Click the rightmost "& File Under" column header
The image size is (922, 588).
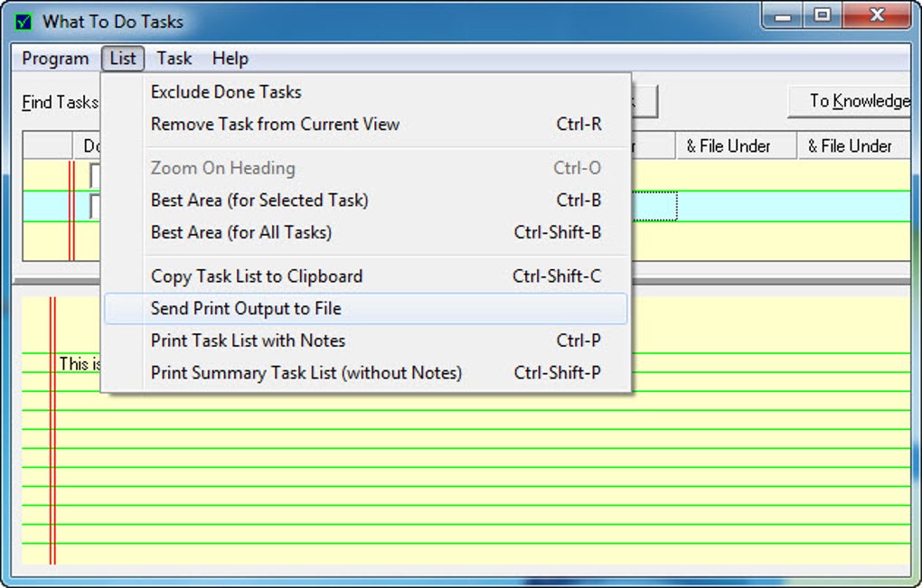850,146
